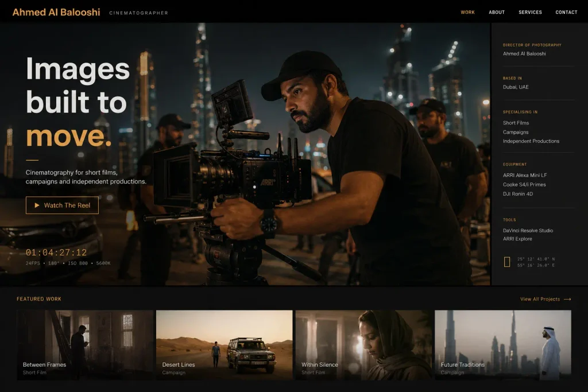588x392 pixels.
Task: Click the timecode 01:04:27:12
Action: point(56,252)
